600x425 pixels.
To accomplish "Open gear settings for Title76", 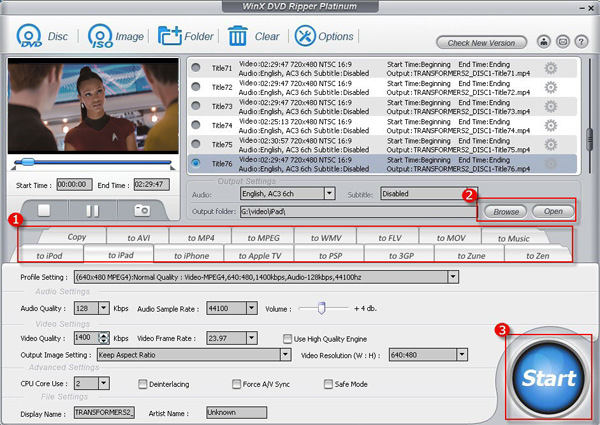I will (x=551, y=164).
